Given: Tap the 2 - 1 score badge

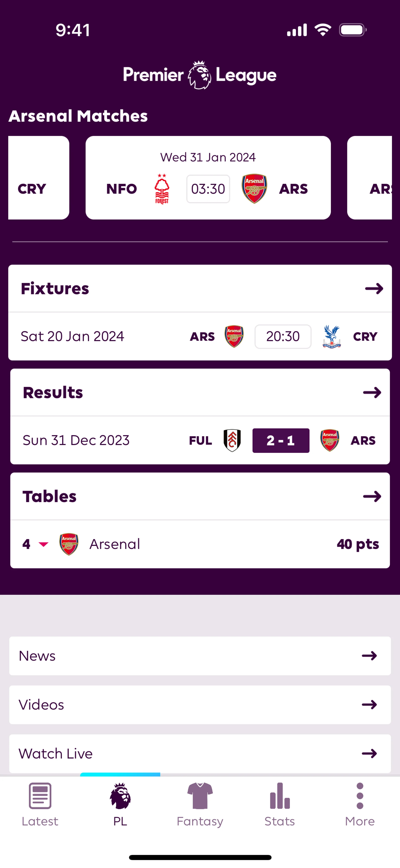Looking at the screenshot, I should 281,440.
